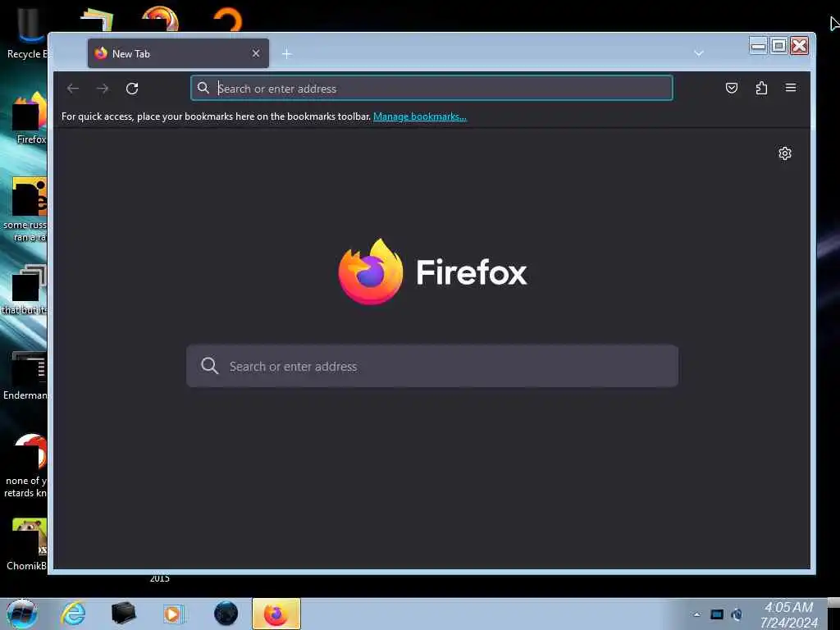Maximize the Firefox window

pos(779,46)
